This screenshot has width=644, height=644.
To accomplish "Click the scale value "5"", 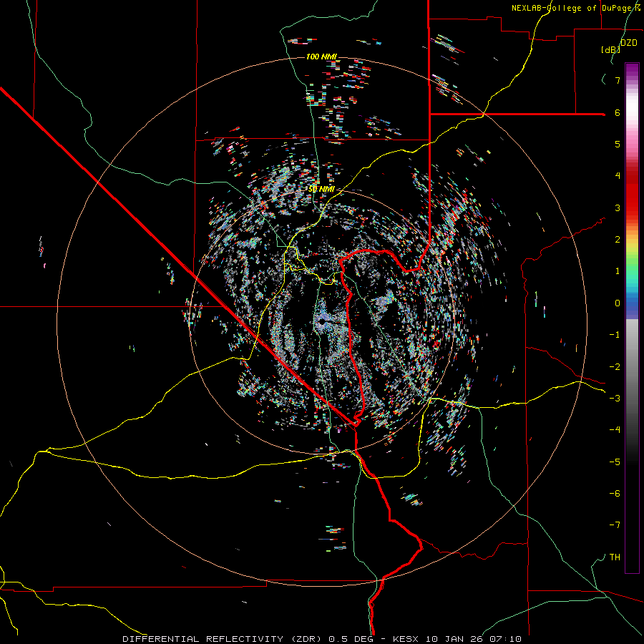I will [618, 144].
